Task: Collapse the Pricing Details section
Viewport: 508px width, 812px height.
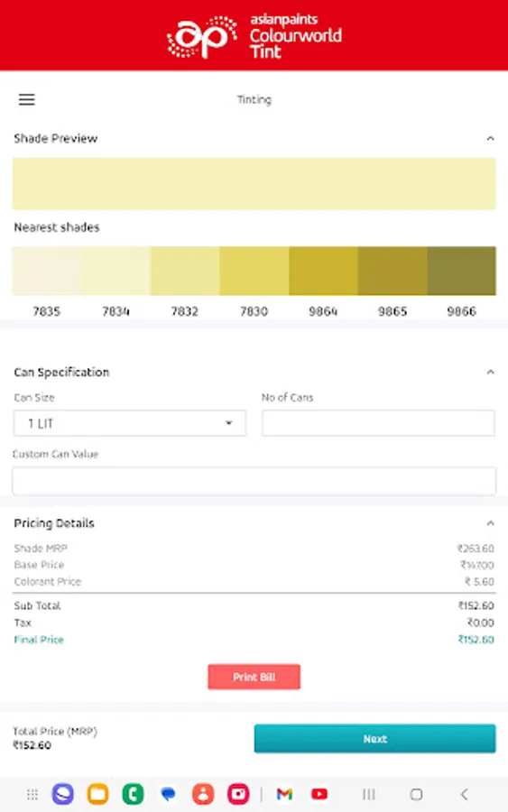Action: click(x=490, y=523)
